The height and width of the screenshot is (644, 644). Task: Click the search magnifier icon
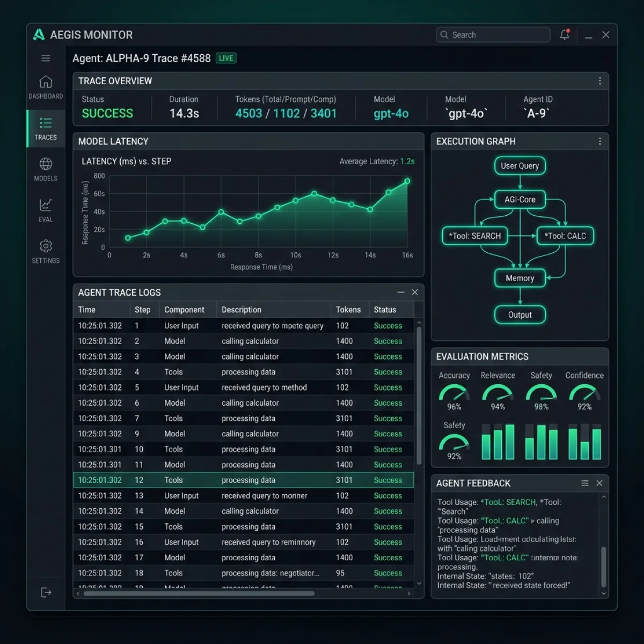coord(444,35)
